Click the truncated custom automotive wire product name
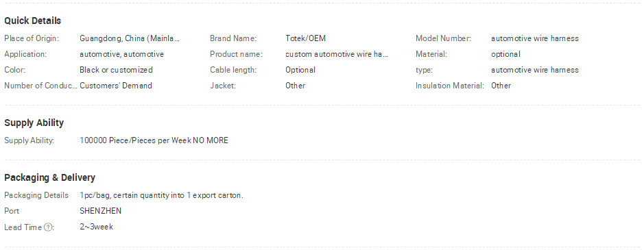The width and height of the screenshot is (644, 250). point(336,54)
